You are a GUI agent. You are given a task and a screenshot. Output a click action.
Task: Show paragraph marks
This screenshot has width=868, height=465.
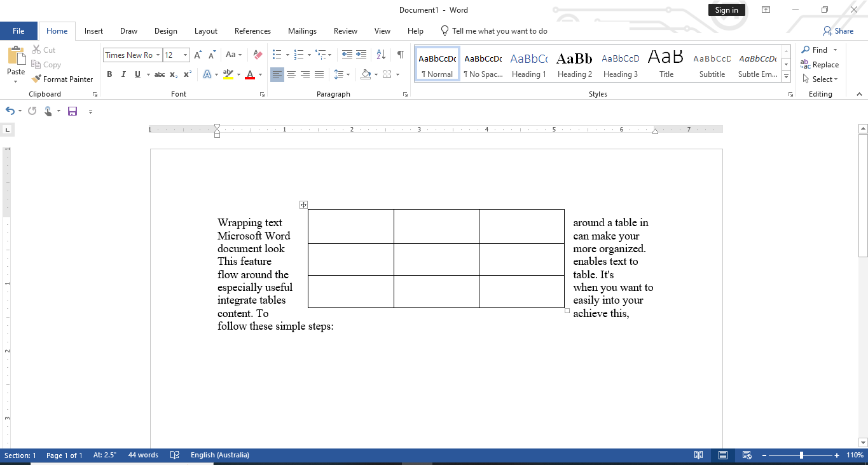[x=400, y=55]
